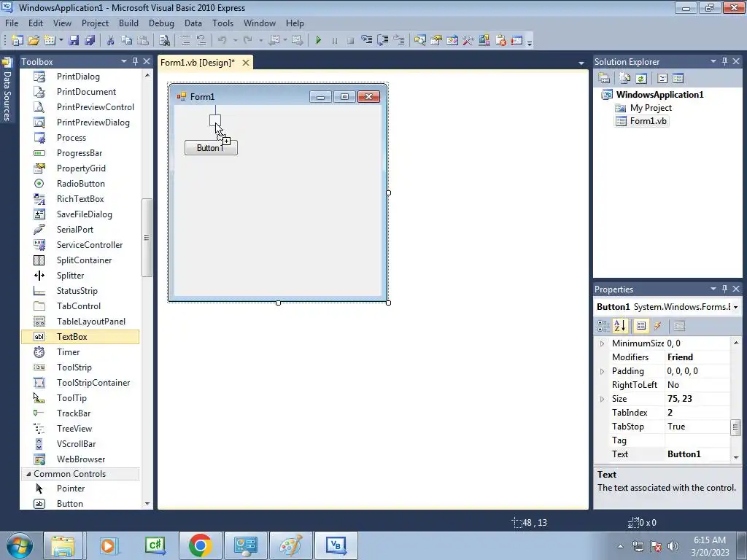Open Chrome from the taskbar
The width and height of the screenshot is (747, 560).
click(200, 545)
